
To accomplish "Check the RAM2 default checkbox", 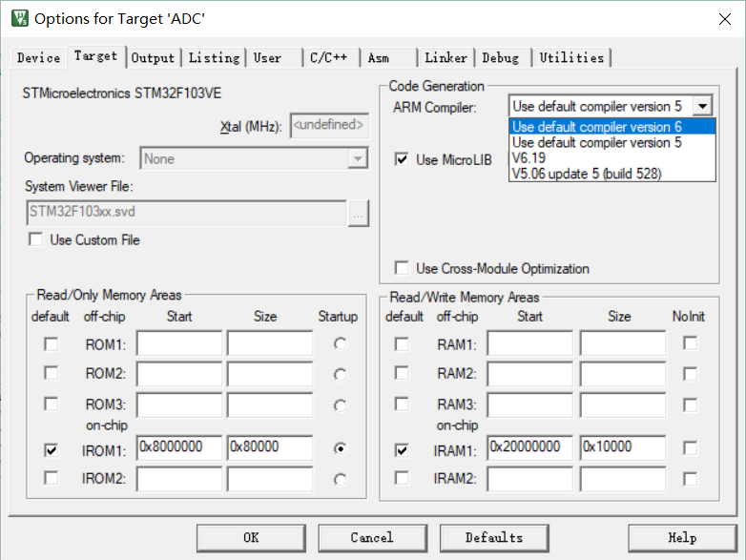I will 402,373.
